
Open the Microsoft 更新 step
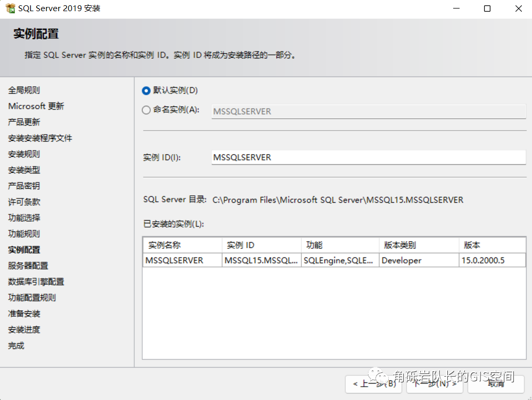click(x=36, y=106)
